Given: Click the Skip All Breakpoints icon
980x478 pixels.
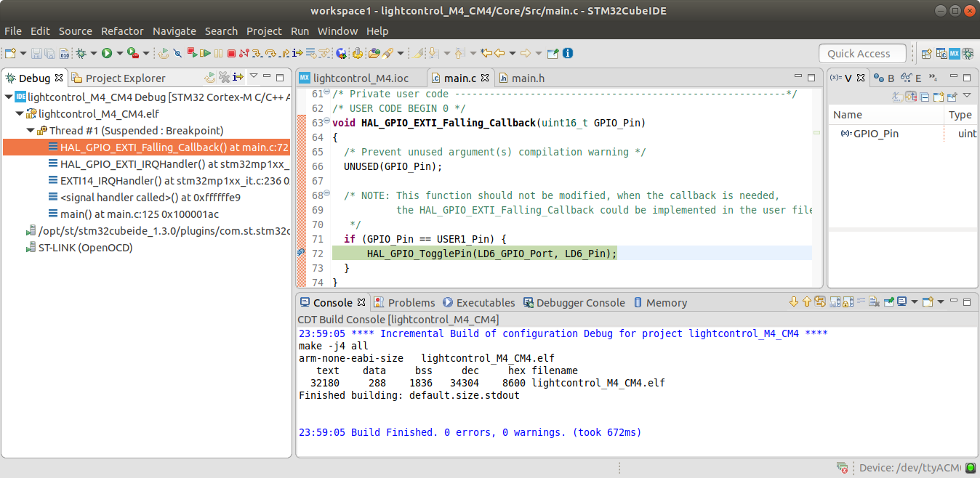Looking at the screenshot, I should point(177,53).
